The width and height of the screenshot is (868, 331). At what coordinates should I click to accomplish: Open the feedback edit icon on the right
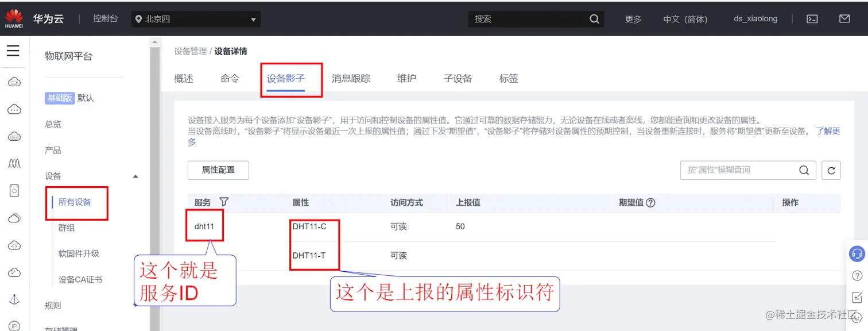coord(857,297)
